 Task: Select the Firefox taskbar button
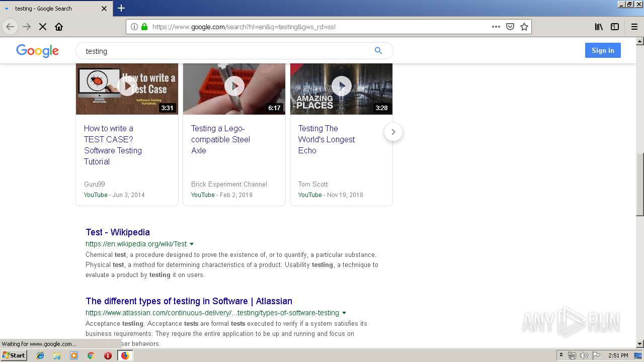point(125,355)
